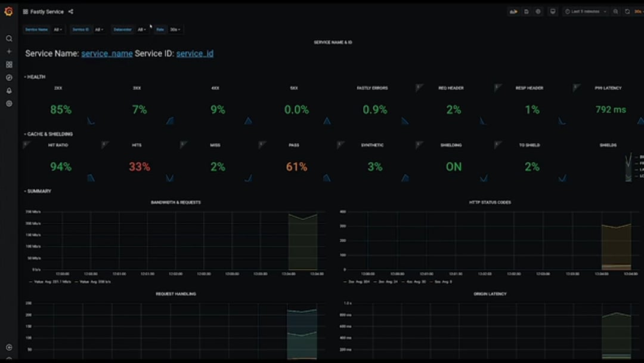Toggle the Value Avg Mb/s legend series
This screenshot has height=363, width=644.
[50, 282]
